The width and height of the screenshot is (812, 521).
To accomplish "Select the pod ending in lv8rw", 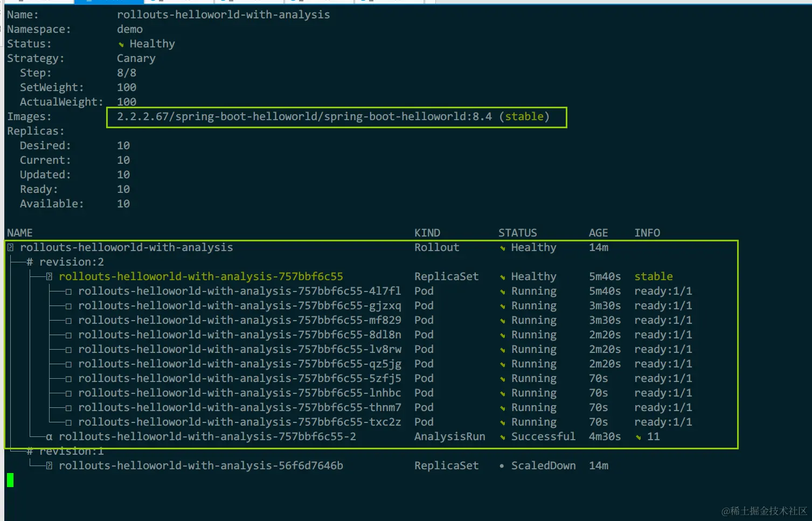I will point(240,349).
